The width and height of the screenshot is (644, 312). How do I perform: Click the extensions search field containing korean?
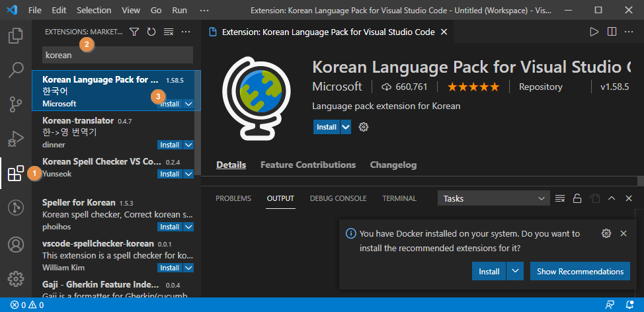[x=118, y=55]
